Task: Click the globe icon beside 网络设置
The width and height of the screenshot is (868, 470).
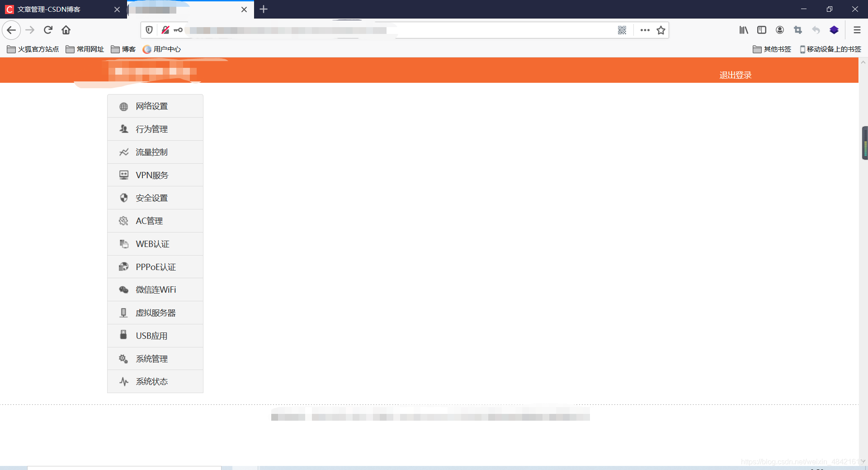Action: pyautogui.click(x=124, y=106)
